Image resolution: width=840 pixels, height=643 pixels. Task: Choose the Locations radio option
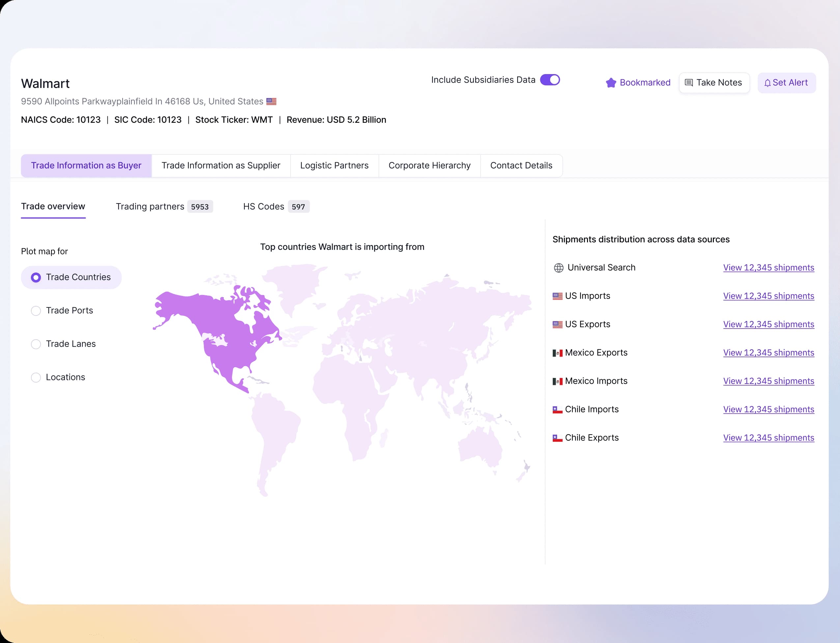point(36,377)
